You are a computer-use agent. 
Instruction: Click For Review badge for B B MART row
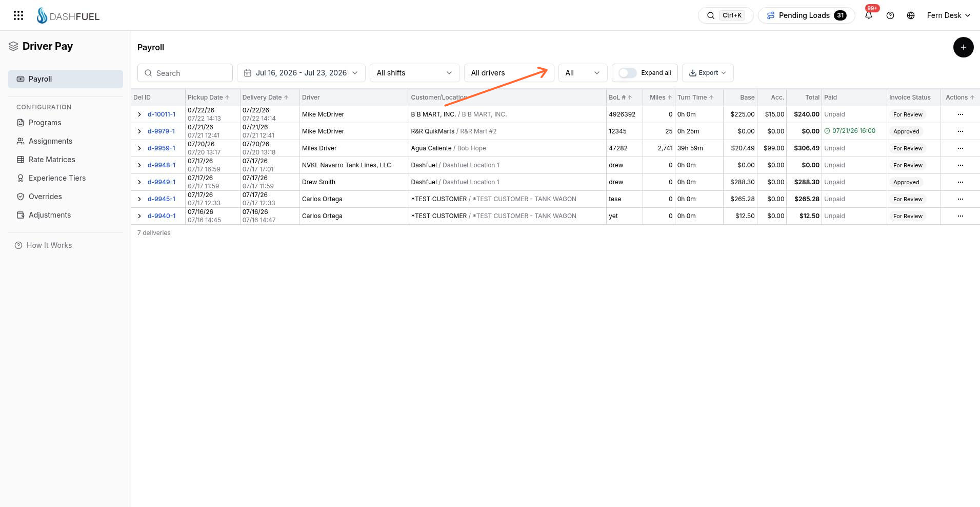click(x=908, y=114)
